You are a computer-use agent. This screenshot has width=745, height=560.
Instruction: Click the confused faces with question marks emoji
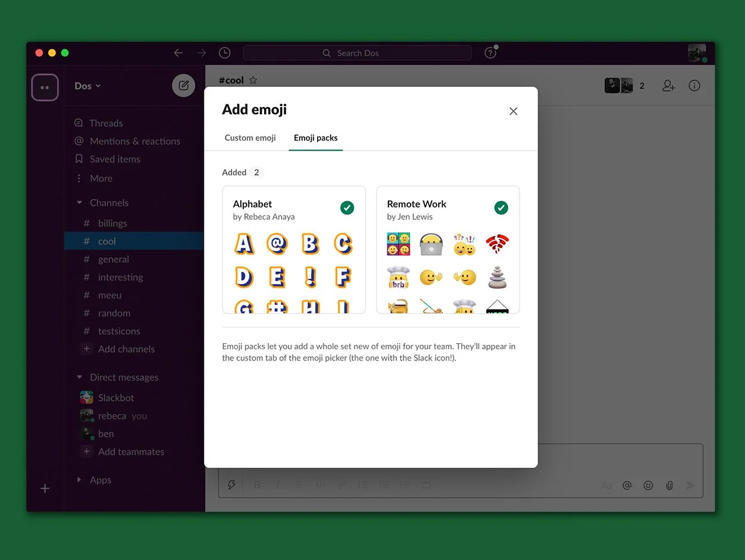pyautogui.click(x=464, y=244)
